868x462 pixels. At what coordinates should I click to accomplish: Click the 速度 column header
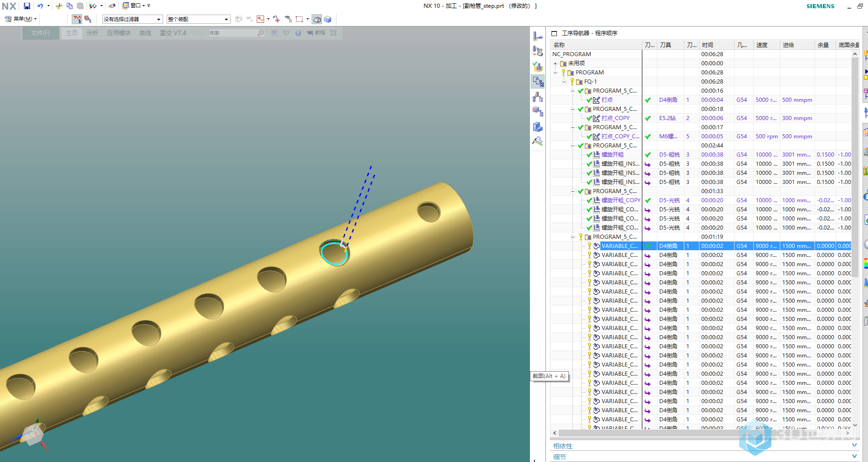pos(767,45)
